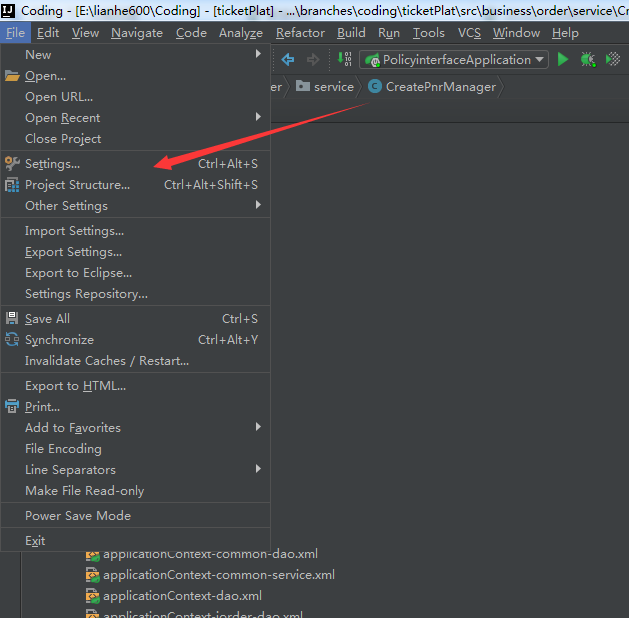Choose Exit from File menu
The image size is (629, 618).
[135, 541]
